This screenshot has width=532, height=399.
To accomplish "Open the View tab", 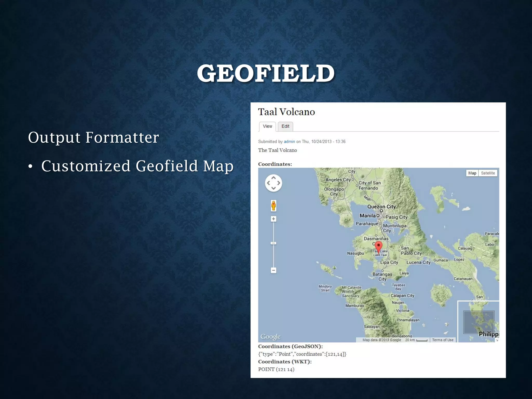I will [x=267, y=127].
